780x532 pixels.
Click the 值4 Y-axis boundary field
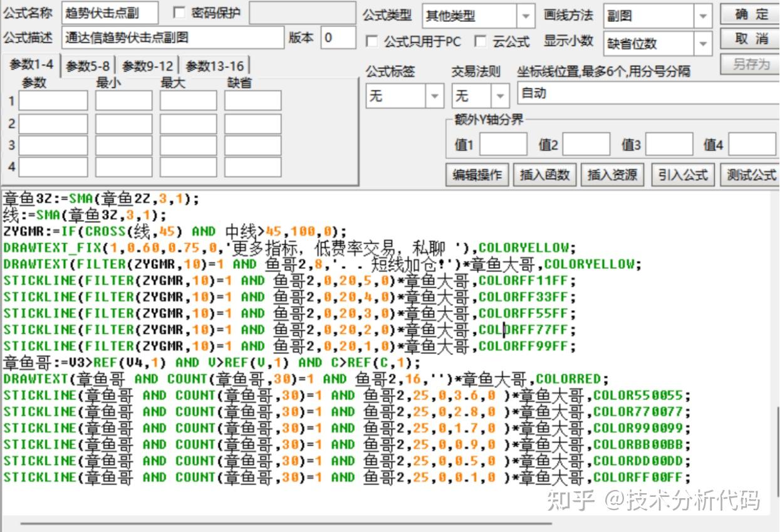point(752,145)
